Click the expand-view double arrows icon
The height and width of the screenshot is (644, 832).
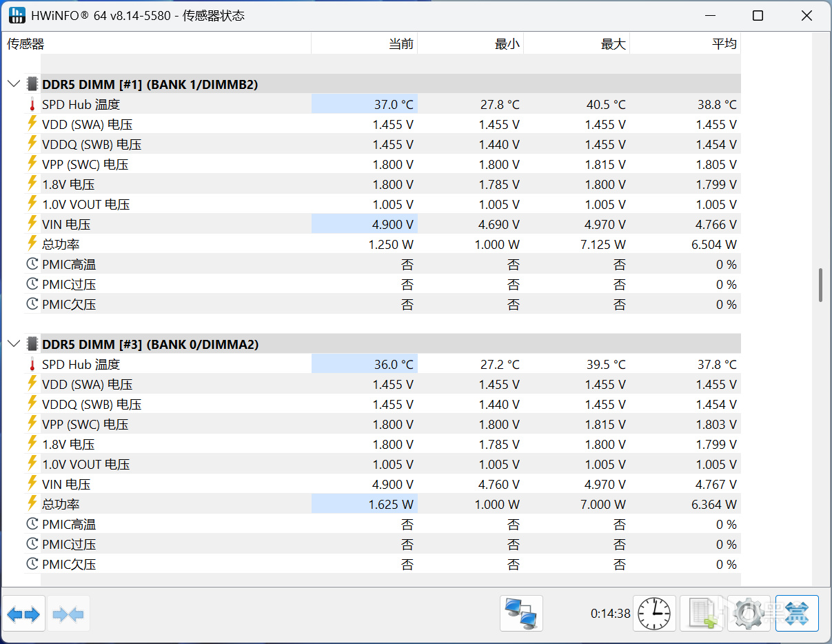coord(23,614)
